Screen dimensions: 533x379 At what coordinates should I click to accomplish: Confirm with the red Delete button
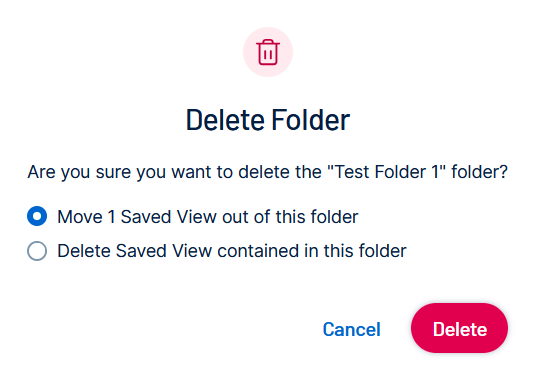pyautogui.click(x=460, y=328)
